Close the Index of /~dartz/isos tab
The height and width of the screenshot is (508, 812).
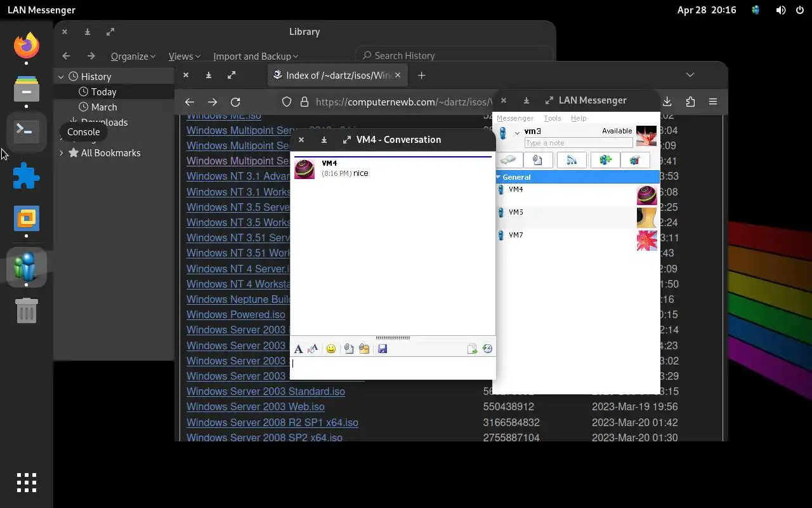(x=398, y=75)
